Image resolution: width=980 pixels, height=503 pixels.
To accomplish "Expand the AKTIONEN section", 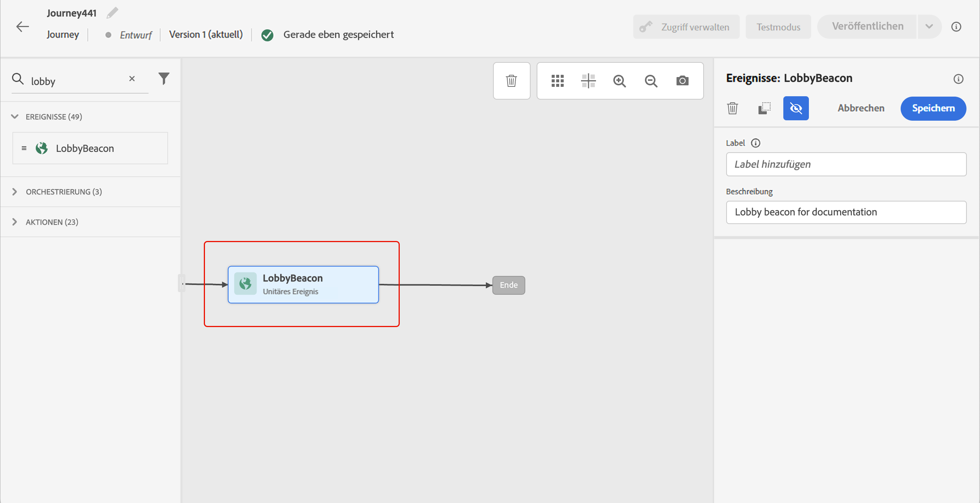I will pos(15,222).
